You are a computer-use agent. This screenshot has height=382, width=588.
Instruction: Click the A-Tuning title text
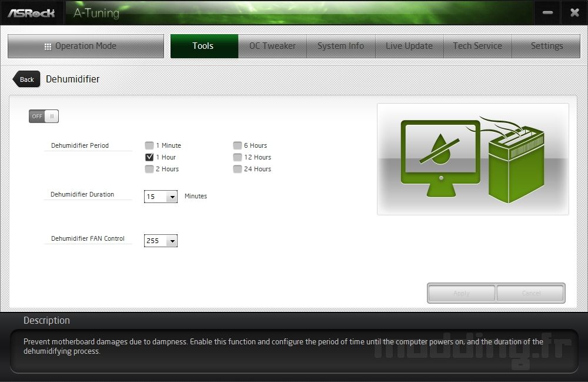(x=96, y=13)
